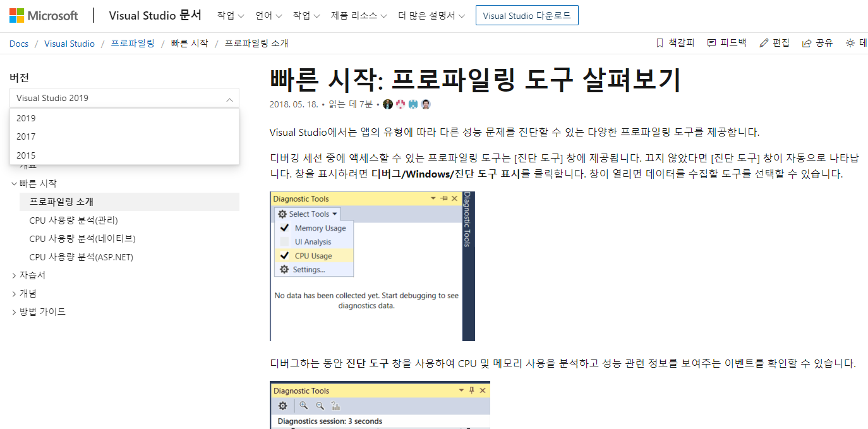Click pin icon on first Diagnostic Tools
868x429 pixels.
point(443,198)
